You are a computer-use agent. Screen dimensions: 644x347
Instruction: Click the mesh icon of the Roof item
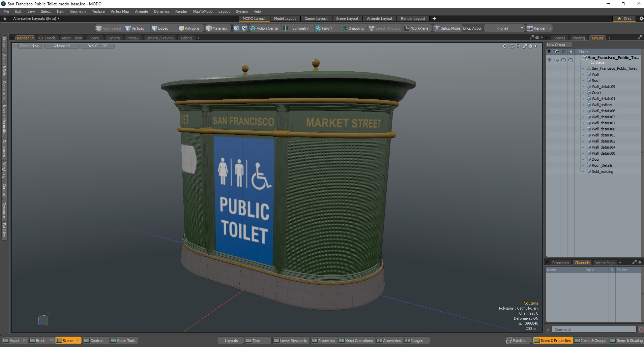coord(589,81)
